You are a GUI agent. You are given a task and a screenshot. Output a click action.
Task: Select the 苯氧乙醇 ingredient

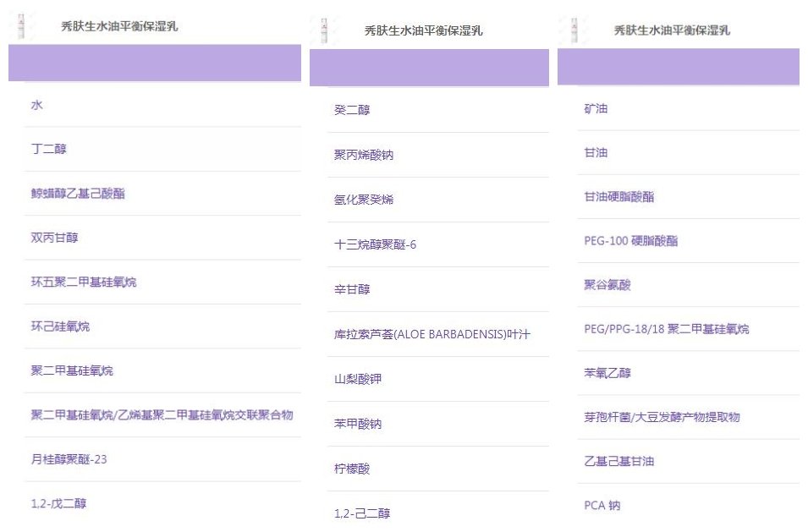click(607, 373)
